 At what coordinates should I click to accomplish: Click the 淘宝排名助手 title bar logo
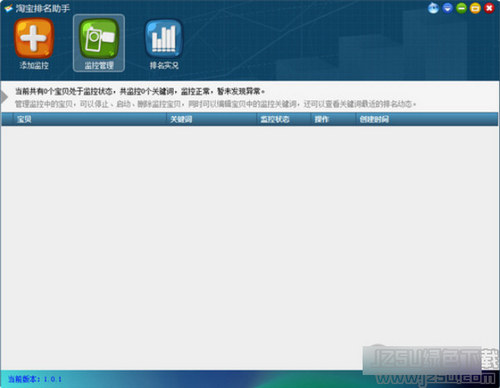[8, 8]
